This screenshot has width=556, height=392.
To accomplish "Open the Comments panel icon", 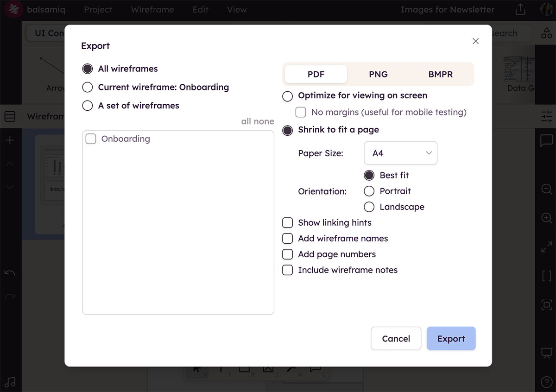I will 546,141.
